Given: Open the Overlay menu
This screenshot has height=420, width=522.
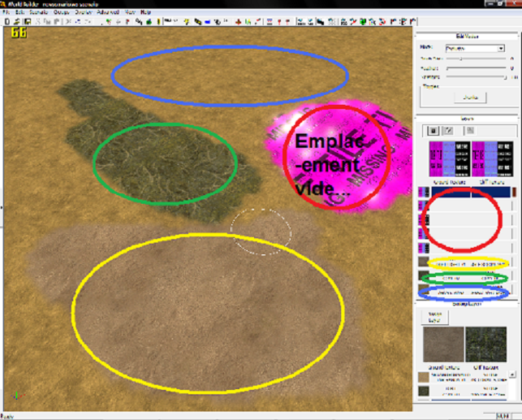Looking at the screenshot, I should [x=83, y=12].
